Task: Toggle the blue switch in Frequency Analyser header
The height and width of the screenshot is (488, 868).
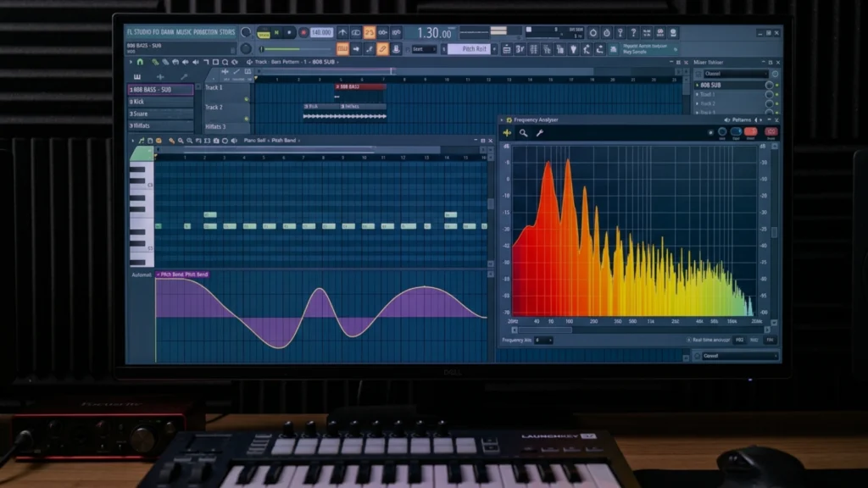Action: coord(737,131)
